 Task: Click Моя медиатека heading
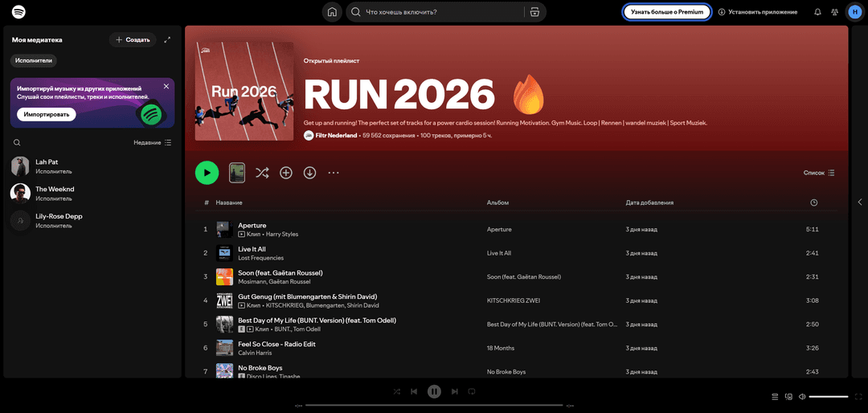tap(37, 40)
